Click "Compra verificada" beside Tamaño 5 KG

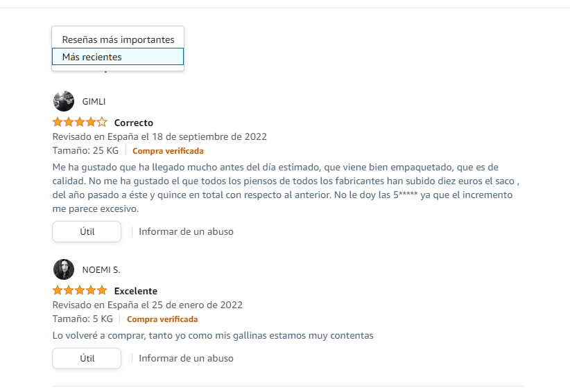tap(162, 319)
